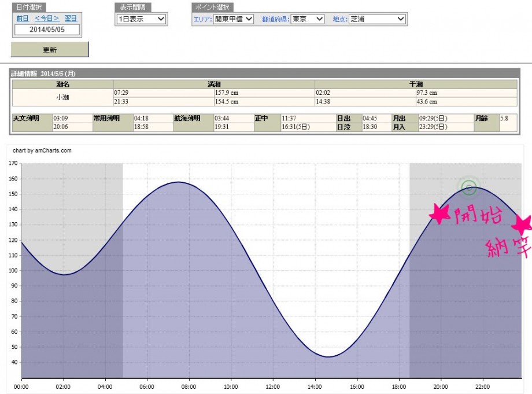The width and height of the screenshot is (532, 394).
Task: Click the 日没 sunset time 18:30
Action: click(370, 127)
